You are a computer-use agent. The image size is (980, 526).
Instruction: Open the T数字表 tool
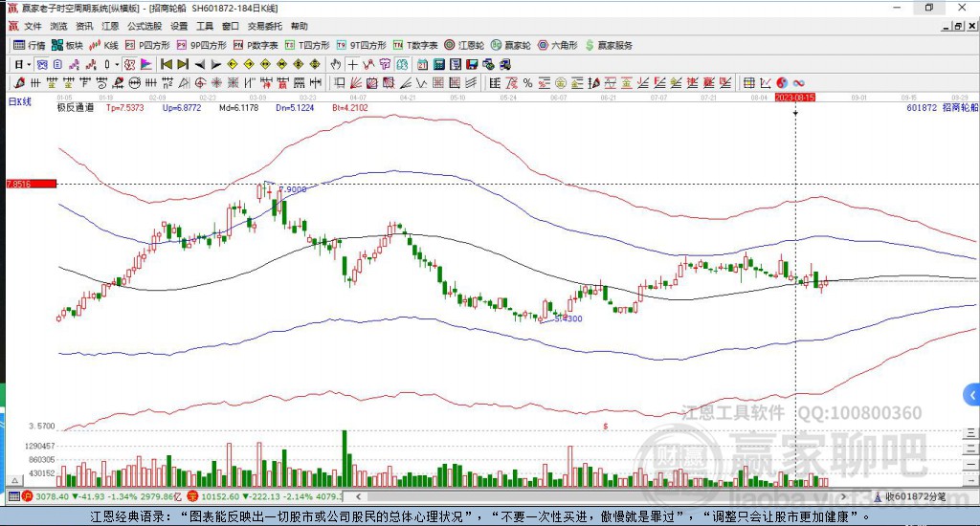[415, 45]
